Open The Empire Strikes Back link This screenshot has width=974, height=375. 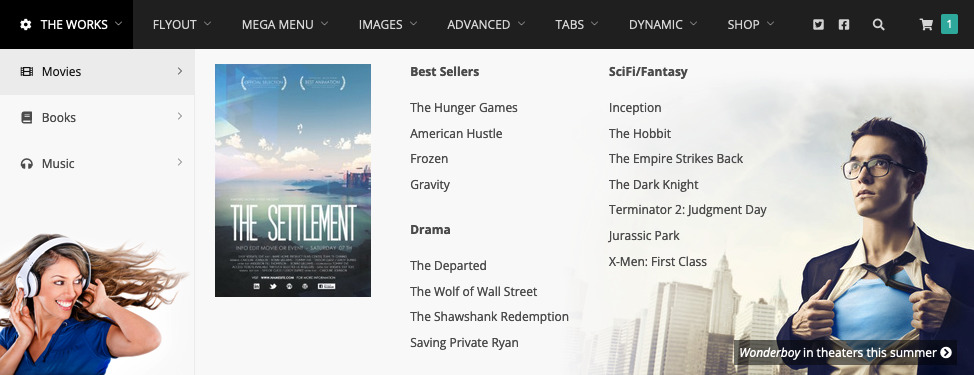click(x=676, y=159)
